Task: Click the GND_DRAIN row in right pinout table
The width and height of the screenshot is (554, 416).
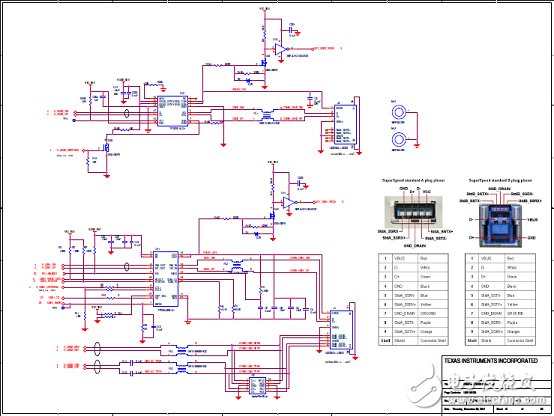Action: pyautogui.click(x=500, y=314)
